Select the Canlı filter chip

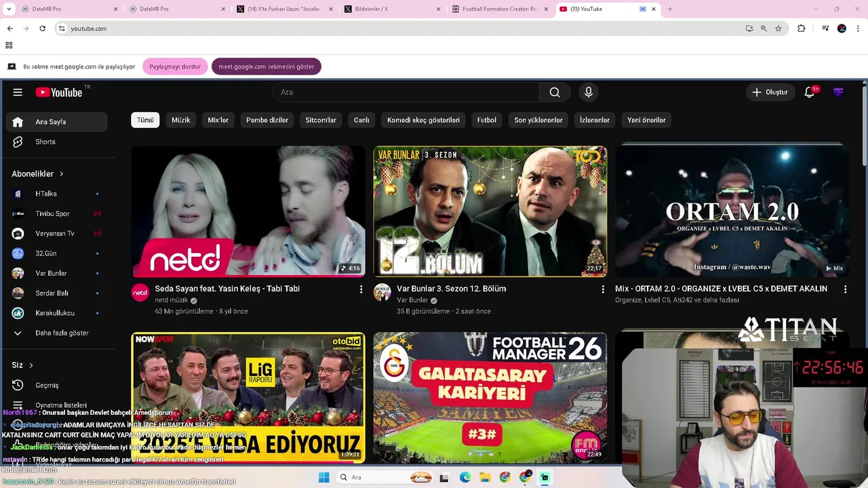361,120
